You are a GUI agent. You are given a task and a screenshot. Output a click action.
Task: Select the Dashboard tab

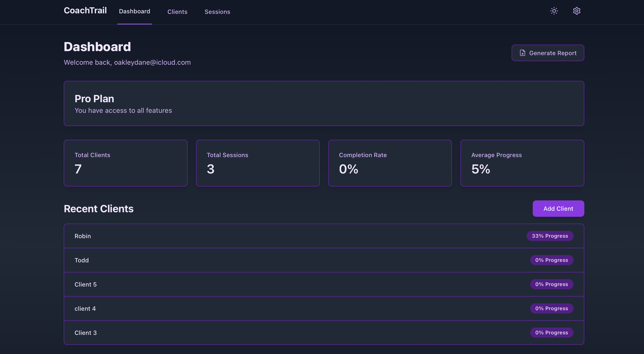point(134,11)
